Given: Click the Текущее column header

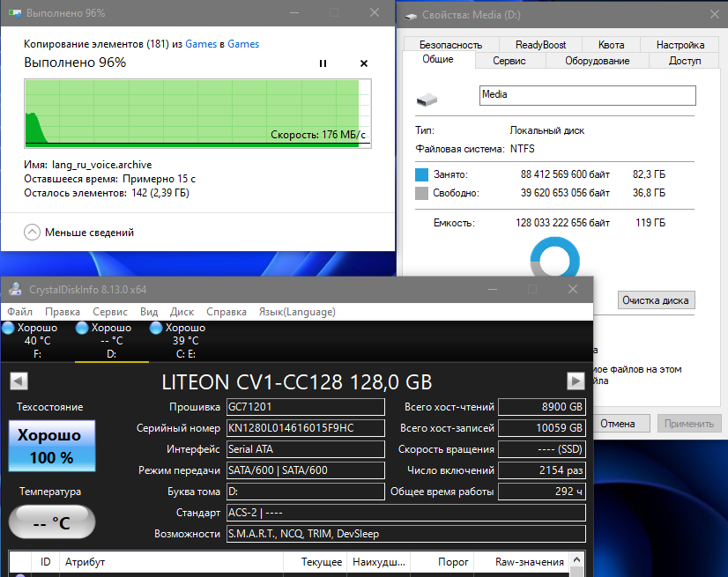Looking at the screenshot, I should point(315,562).
